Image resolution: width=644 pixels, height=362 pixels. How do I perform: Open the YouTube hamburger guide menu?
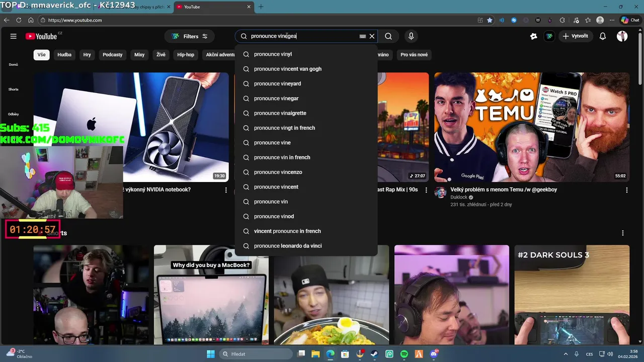coord(14,36)
